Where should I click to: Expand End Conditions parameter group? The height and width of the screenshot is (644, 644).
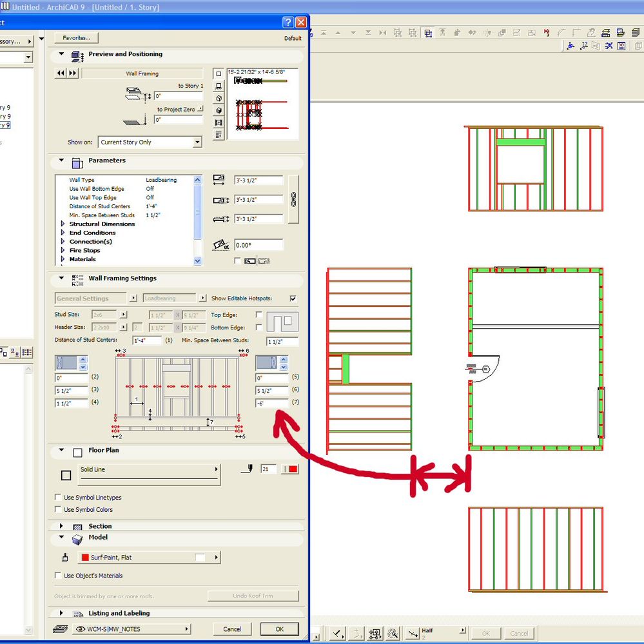click(63, 233)
